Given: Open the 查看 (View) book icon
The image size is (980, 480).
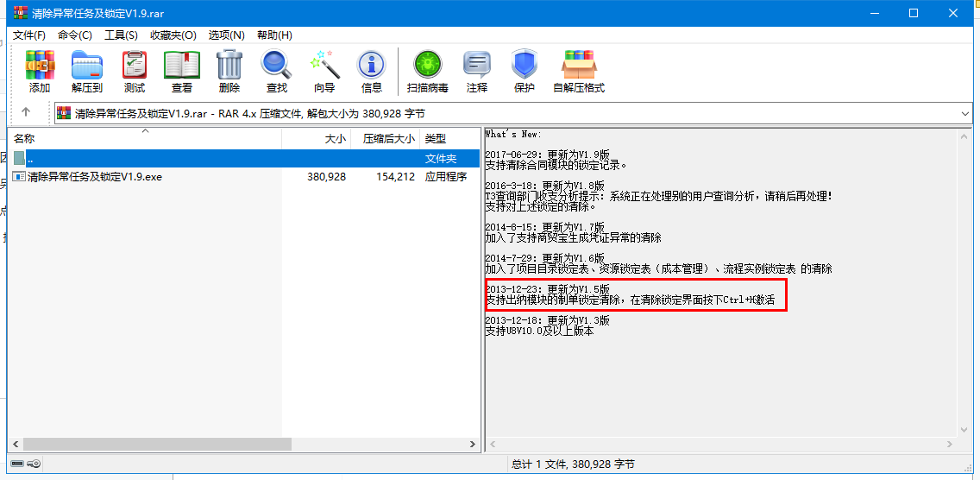Looking at the screenshot, I should (182, 65).
